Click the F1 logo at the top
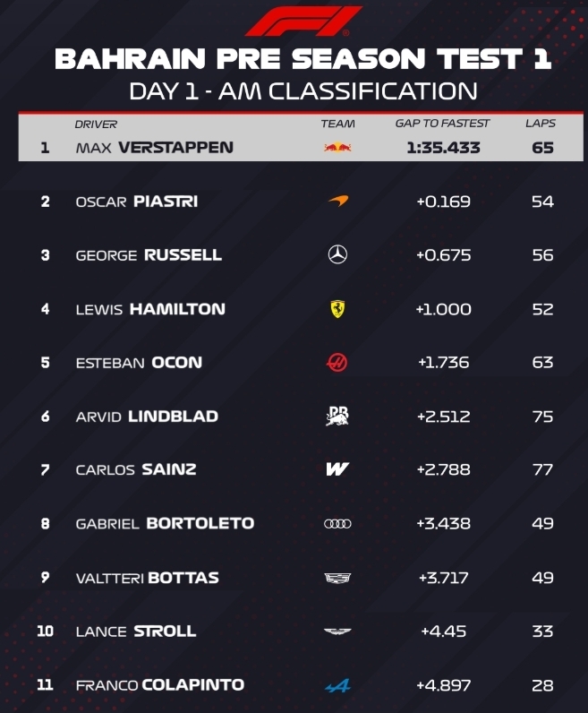 tap(303, 21)
